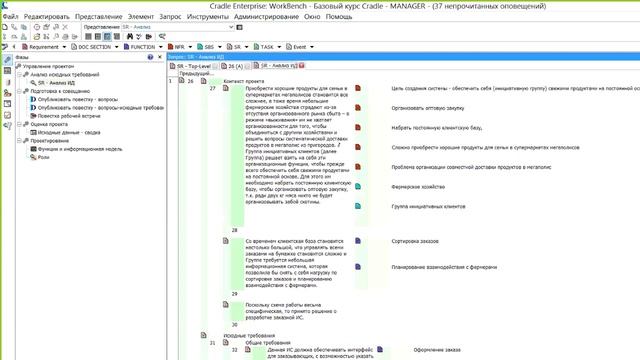Click the new document icon in toolbar
The height and width of the screenshot is (360, 640).
click(x=5, y=27)
